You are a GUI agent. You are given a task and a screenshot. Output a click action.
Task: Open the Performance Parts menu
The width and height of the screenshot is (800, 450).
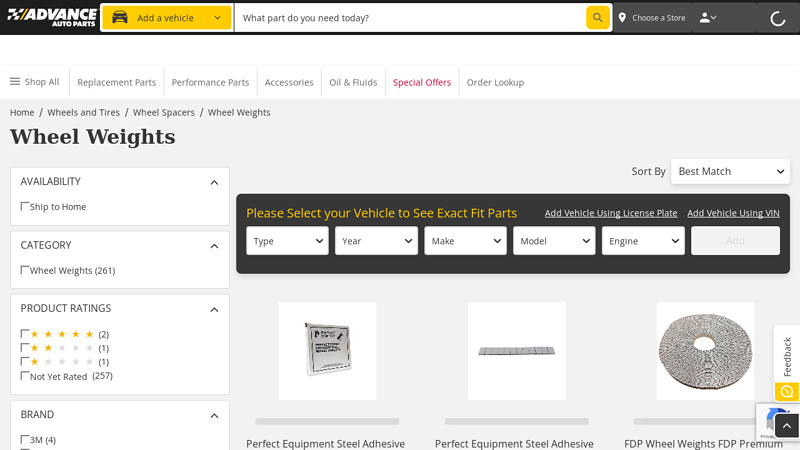point(210,82)
